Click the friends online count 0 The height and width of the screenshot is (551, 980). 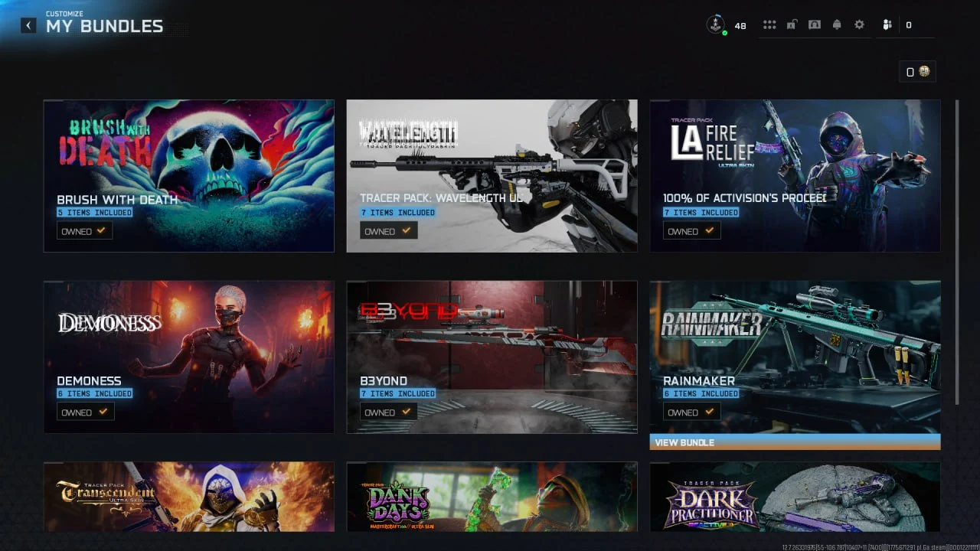[x=909, y=25]
